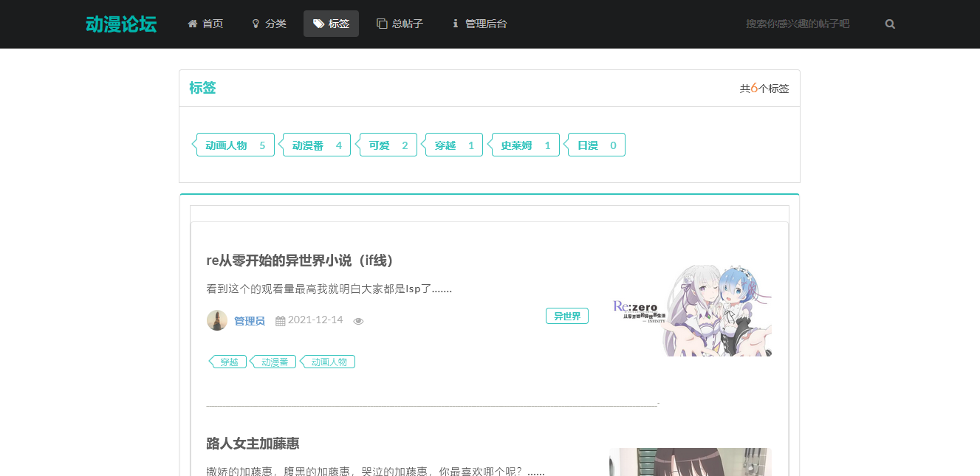The image size is (980, 476).
Task: Click the search magnifier icon
Action: pyautogui.click(x=890, y=24)
